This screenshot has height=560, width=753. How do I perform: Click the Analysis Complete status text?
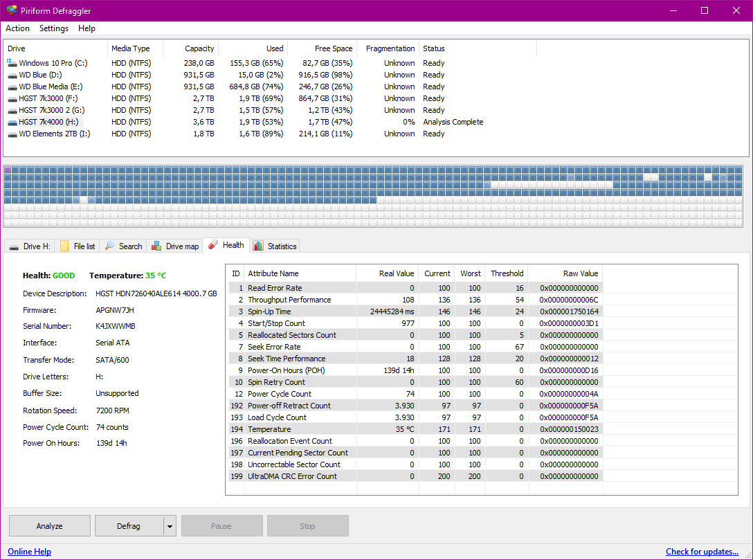tap(453, 122)
